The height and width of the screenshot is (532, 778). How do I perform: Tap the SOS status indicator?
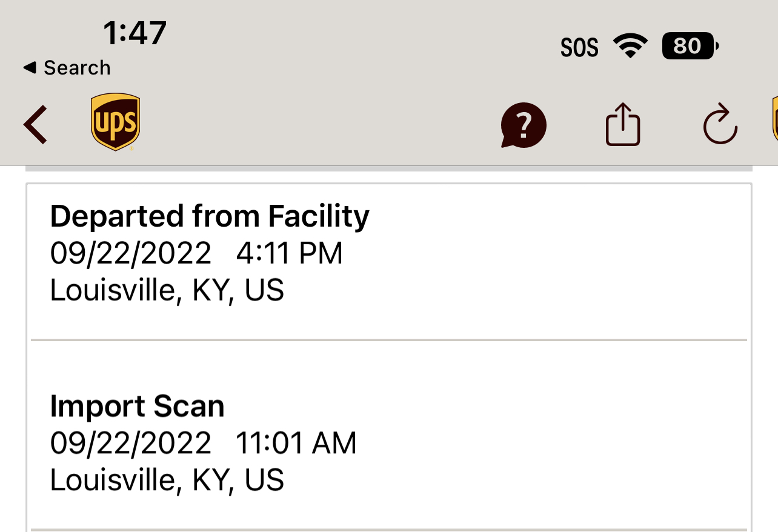point(579,47)
